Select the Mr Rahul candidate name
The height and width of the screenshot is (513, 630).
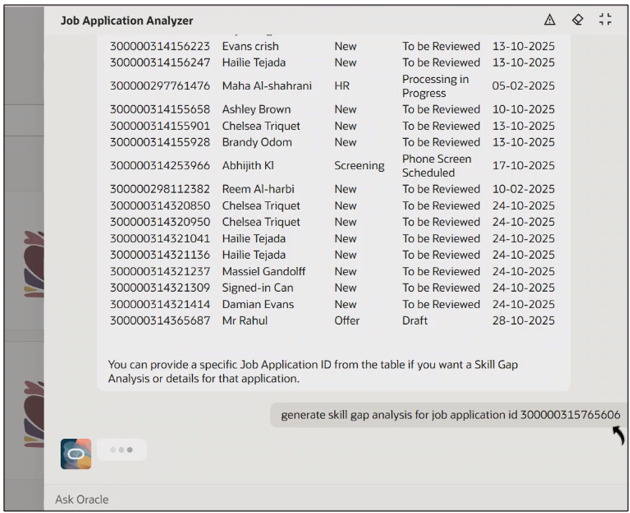245,321
